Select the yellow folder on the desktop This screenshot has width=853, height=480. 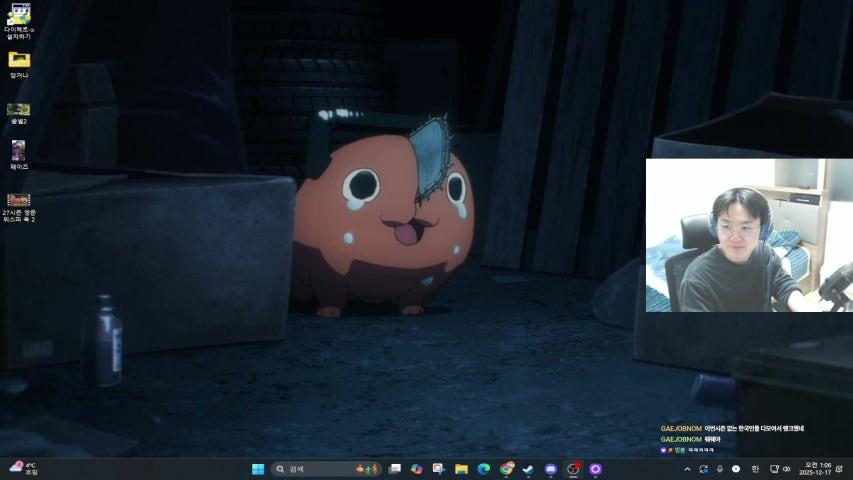(19, 60)
